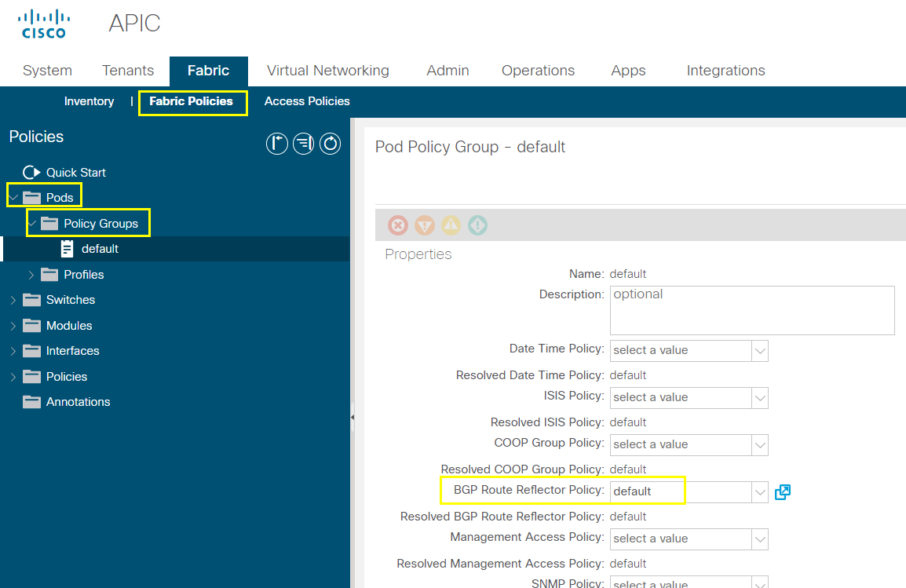Click the Profiles folder icon
906x588 pixels.
tap(49, 274)
